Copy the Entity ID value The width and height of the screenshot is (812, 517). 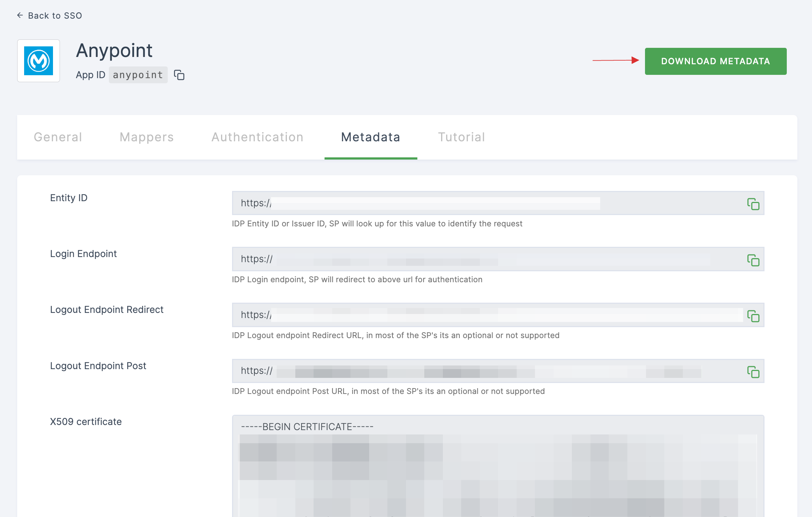[753, 204]
